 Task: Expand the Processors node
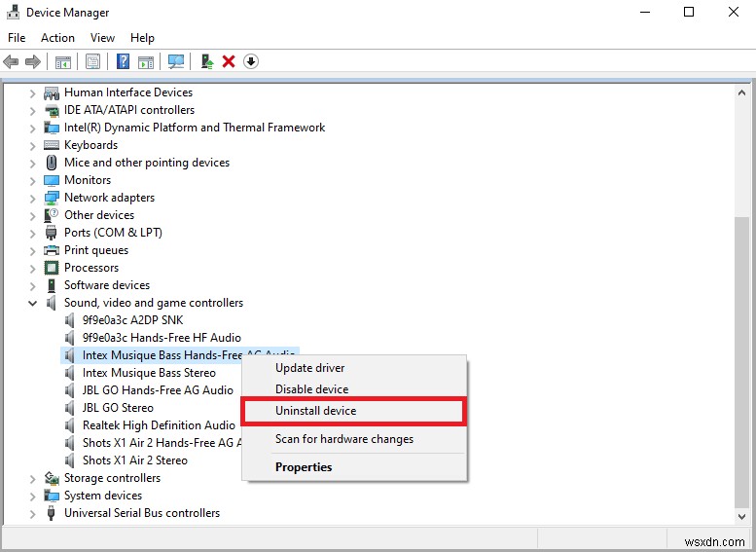tap(32, 269)
